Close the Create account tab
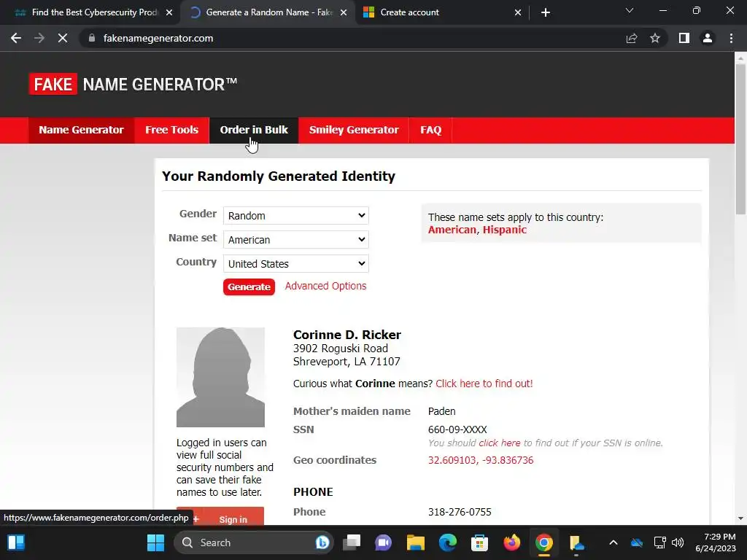Image resolution: width=747 pixels, height=560 pixels. tap(518, 12)
